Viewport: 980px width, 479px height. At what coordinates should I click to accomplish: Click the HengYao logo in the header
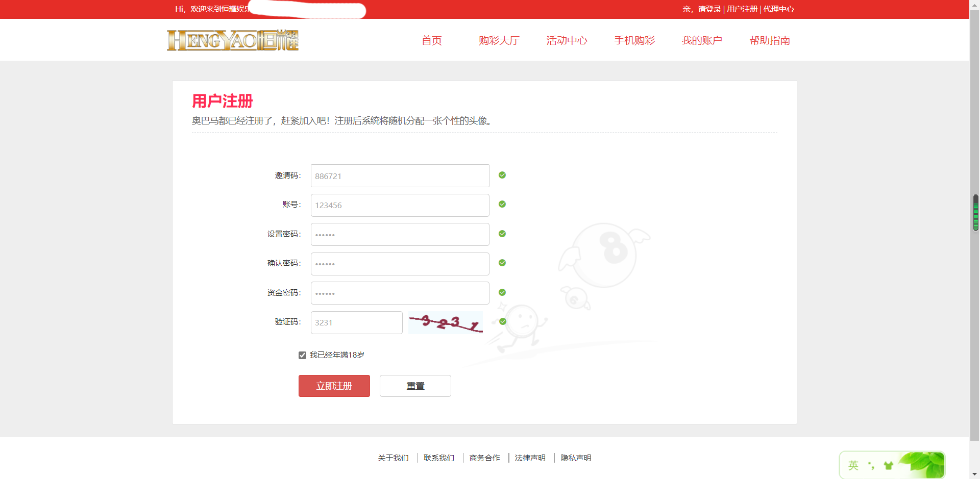[x=233, y=40]
